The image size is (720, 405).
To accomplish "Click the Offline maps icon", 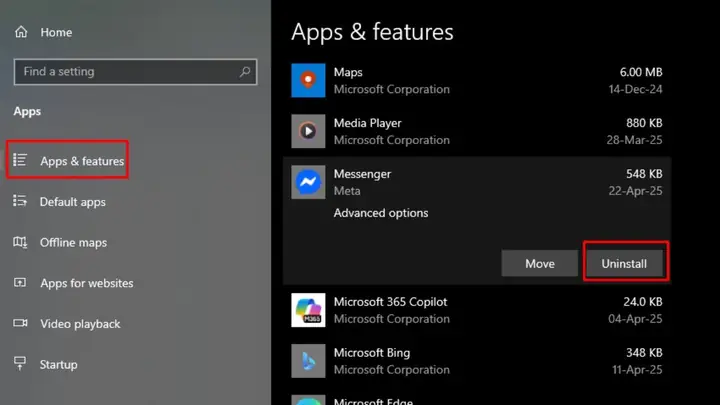I will click(20, 242).
